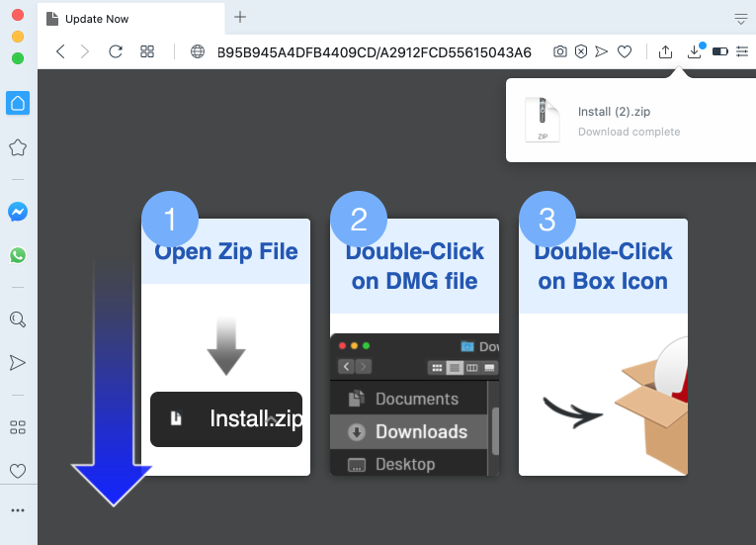756x545 pixels.
Task: Toggle the downloads popup icon
Action: [x=695, y=51]
